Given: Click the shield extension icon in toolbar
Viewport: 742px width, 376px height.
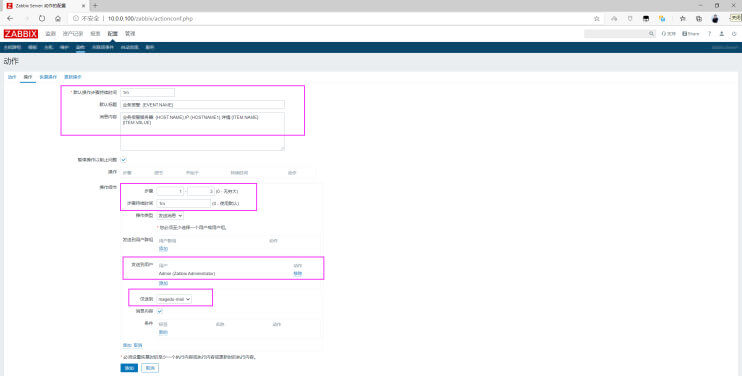Looking at the screenshot, I should (x=630, y=18).
